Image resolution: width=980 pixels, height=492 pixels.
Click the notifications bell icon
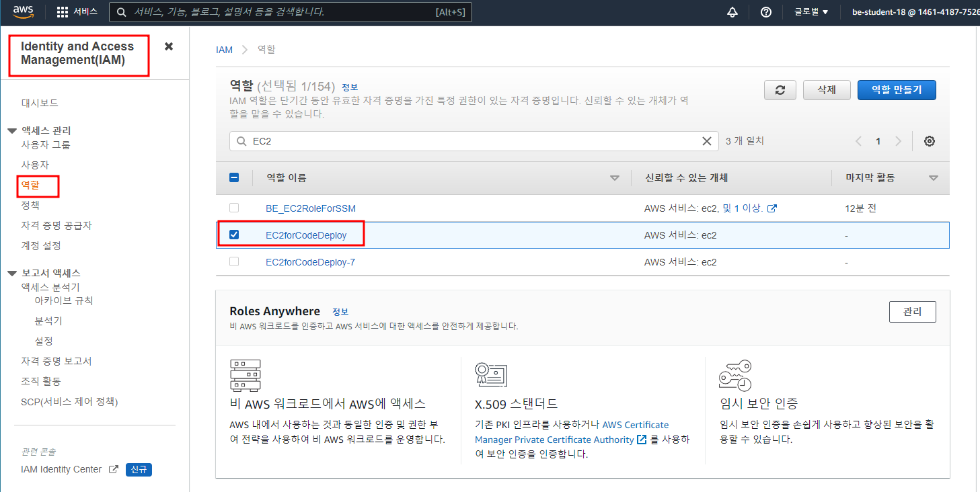click(732, 12)
